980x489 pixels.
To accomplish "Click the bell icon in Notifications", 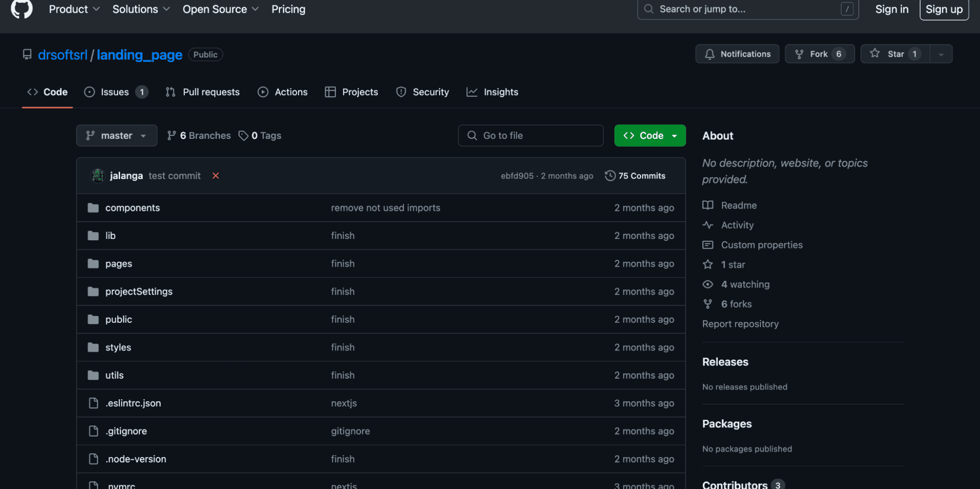I will 709,54.
